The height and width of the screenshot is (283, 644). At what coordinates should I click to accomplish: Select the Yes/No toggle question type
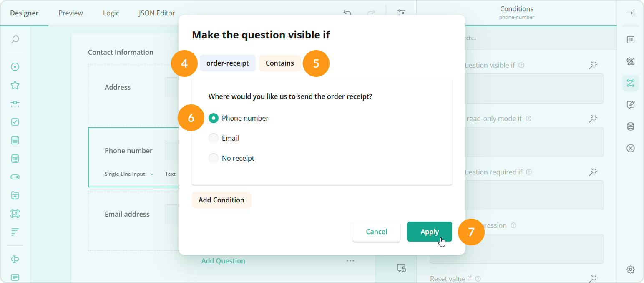tap(15, 177)
